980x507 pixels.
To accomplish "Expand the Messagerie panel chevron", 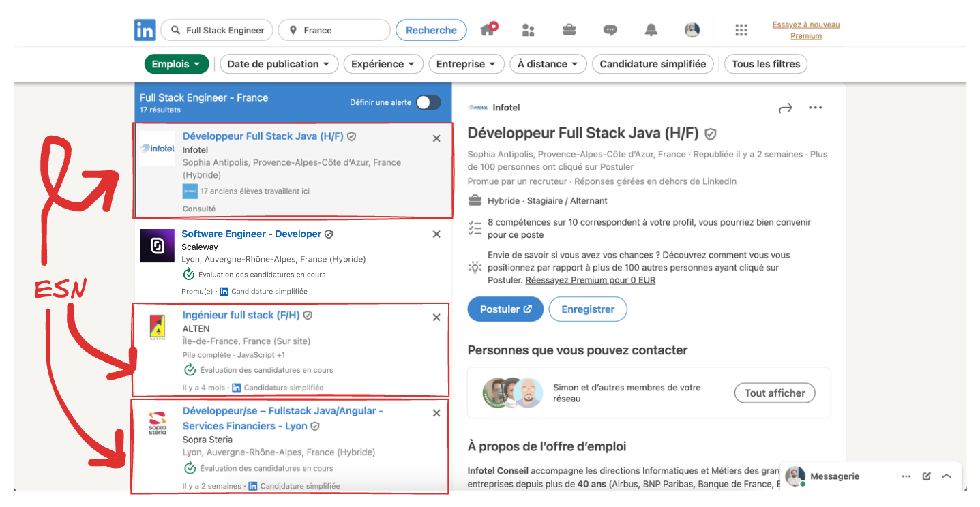I will (x=947, y=476).
